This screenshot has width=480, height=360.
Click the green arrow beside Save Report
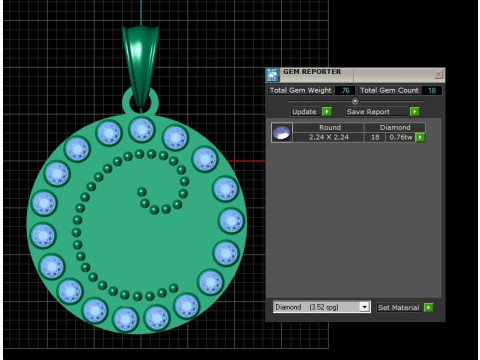[x=414, y=112]
